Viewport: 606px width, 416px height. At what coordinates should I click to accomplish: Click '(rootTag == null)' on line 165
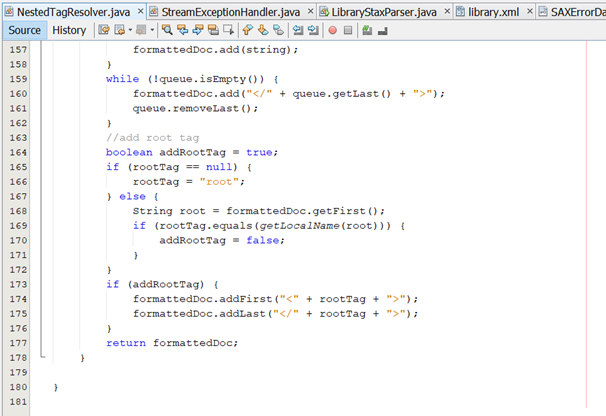click(182, 167)
